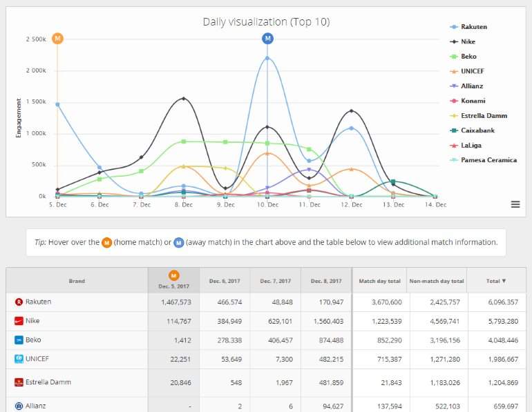The image size is (532, 412).
Task: Click the Daily visualization (Top 10) title
Action: click(x=266, y=21)
